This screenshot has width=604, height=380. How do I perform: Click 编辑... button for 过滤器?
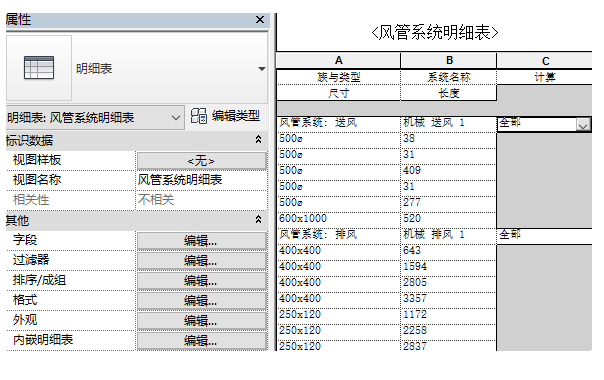[x=201, y=261]
